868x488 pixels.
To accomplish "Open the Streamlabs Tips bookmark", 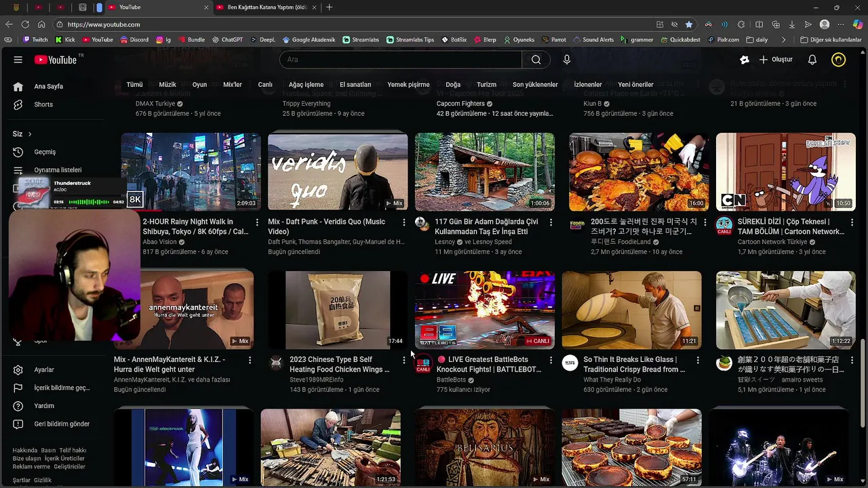I will tap(410, 40).
